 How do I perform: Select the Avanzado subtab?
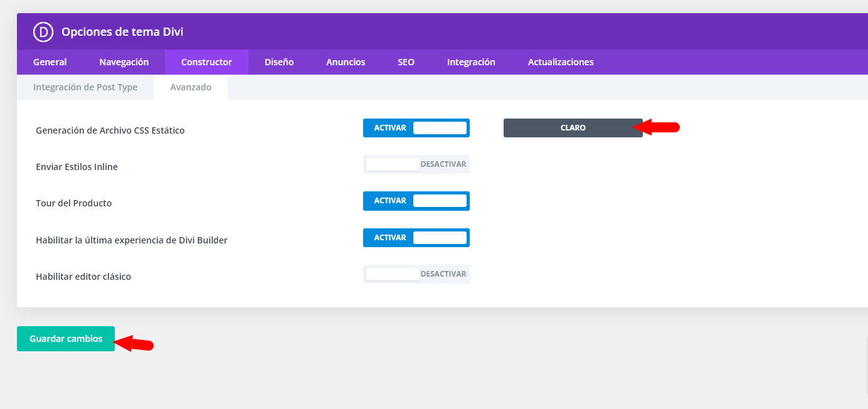[191, 87]
